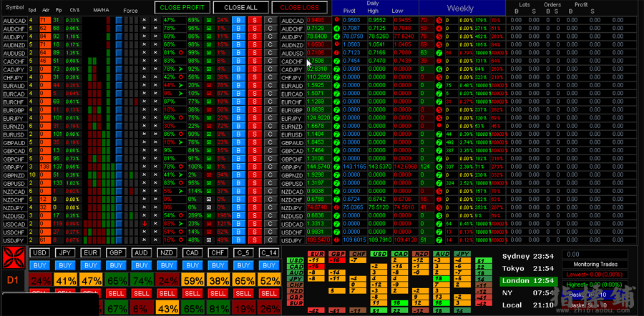Viewport: 644px width, 316px height.
Task: Click the green arrow beside GBPNZD 41%
Action: 181,175
